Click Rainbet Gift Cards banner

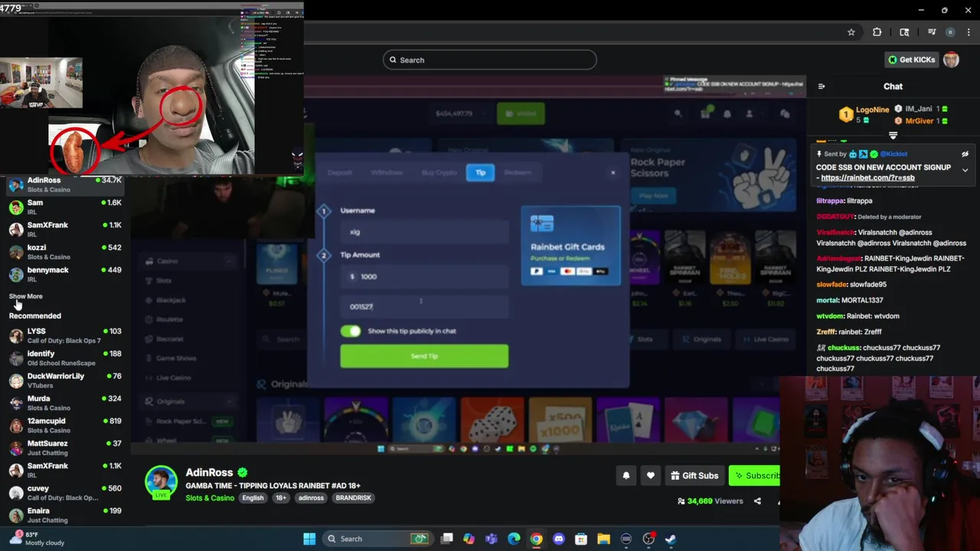tap(571, 246)
